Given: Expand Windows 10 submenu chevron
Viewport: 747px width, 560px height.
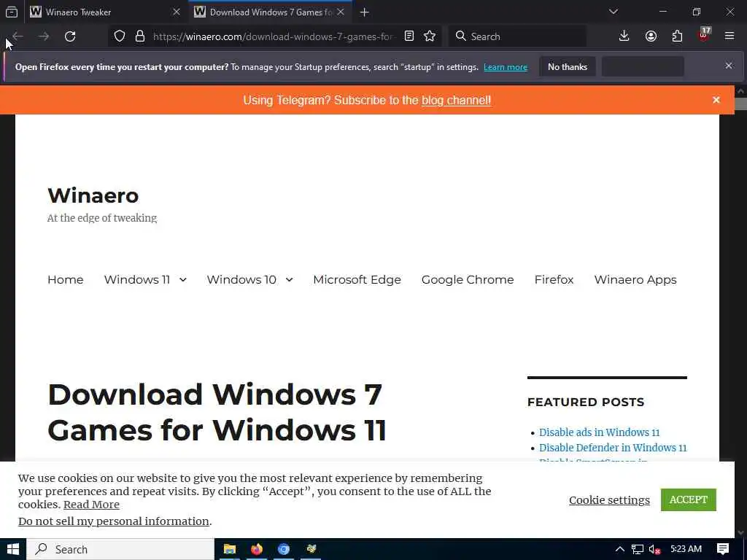Looking at the screenshot, I should 289,280.
